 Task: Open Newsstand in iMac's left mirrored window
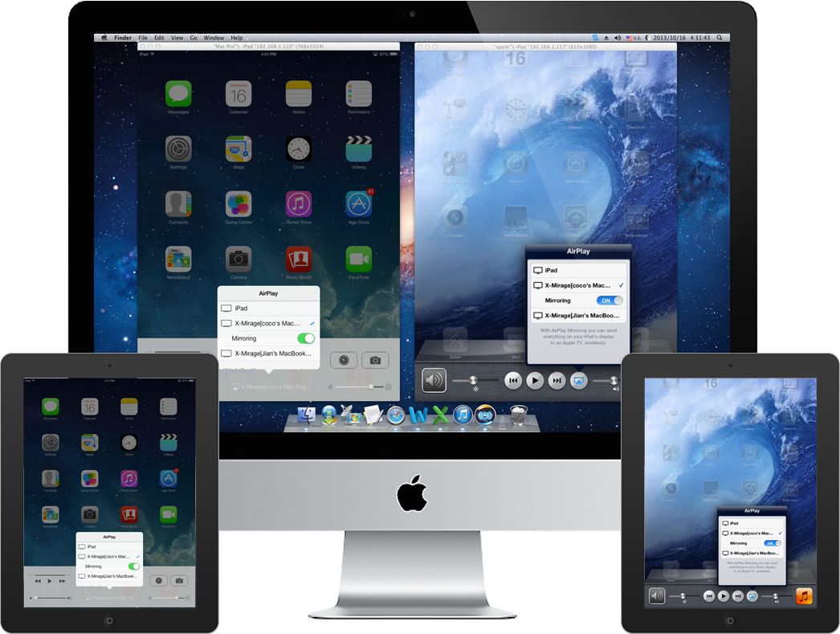[x=178, y=260]
